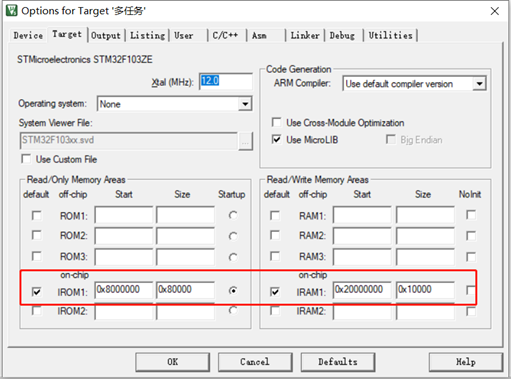This screenshot has height=379, width=511.
Task: Uncheck Use MicroLIB option
Action: click(276, 139)
